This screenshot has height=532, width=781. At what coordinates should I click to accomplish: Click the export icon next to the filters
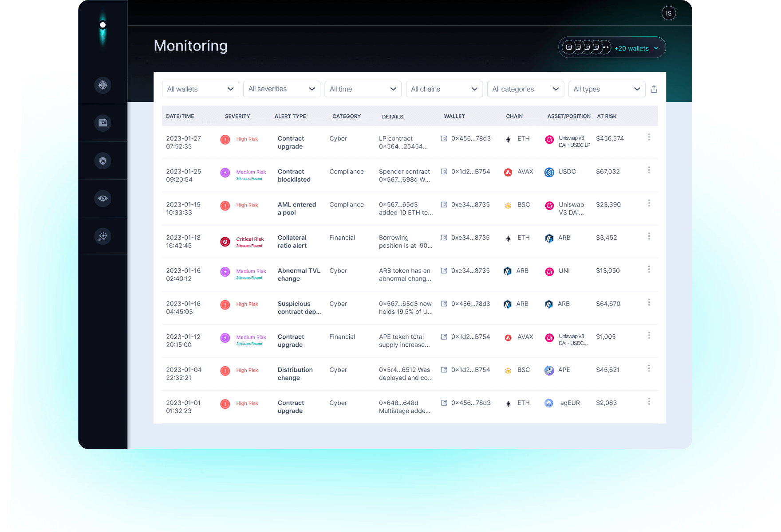pos(653,89)
